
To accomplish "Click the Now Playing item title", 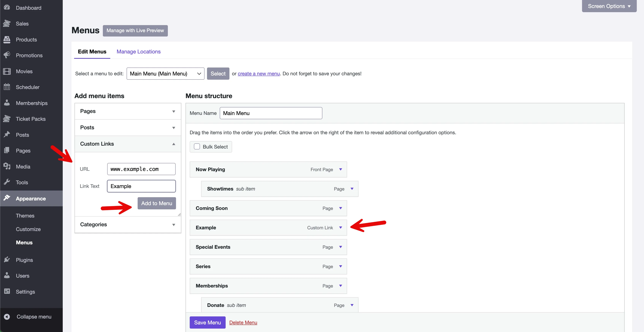I will click(x=210, y=169).
